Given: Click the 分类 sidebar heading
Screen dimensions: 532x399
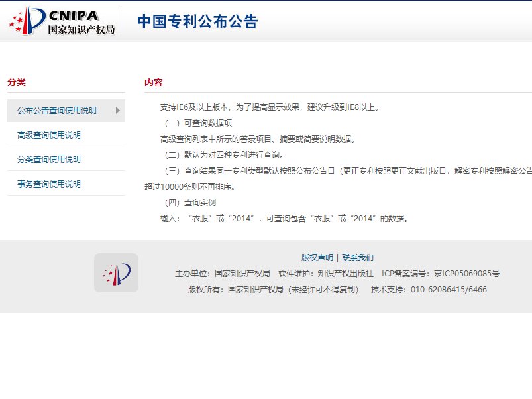Looking at the screenshot, I should [17, 82].
